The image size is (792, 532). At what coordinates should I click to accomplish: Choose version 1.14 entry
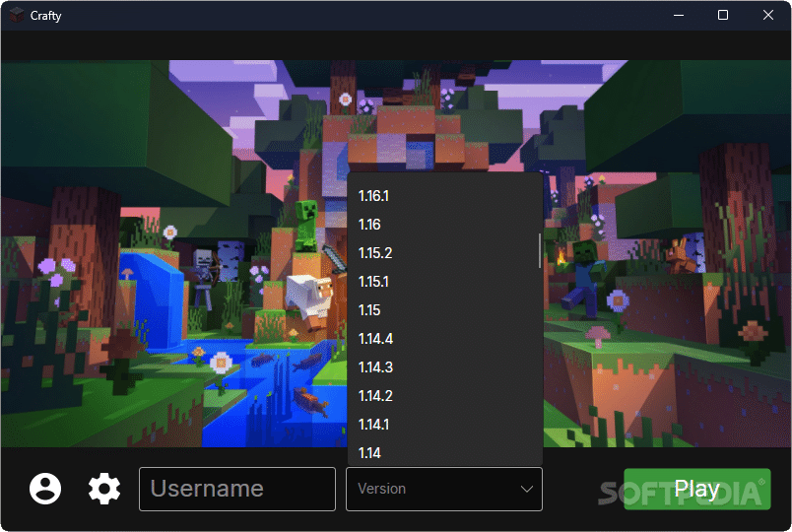point(444,452)
